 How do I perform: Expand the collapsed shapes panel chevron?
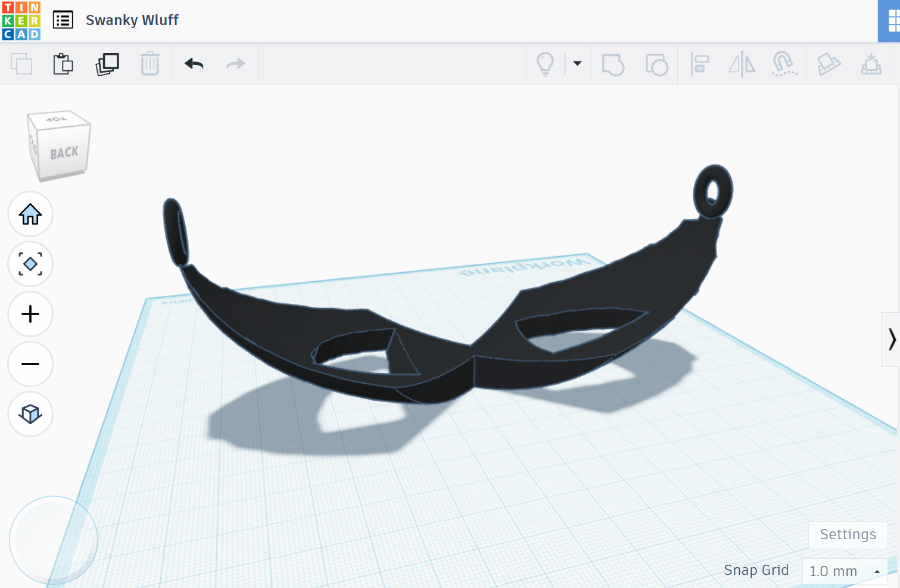(891, 339)
